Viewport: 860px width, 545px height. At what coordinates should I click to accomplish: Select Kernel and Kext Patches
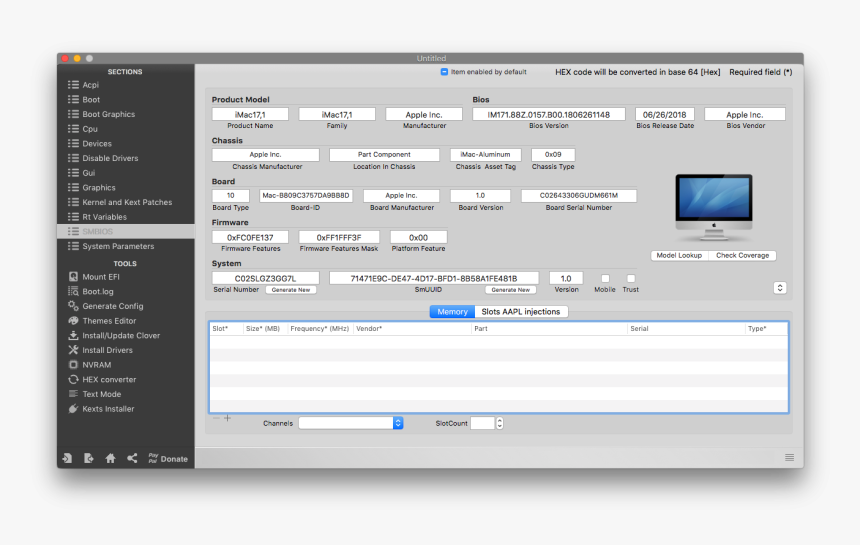pos(126,202)
